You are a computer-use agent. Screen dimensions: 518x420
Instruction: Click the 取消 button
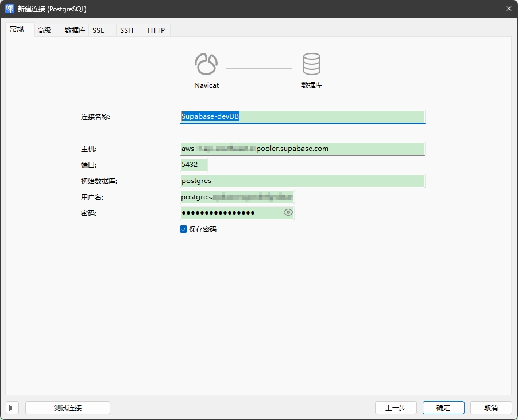(491, 408)
